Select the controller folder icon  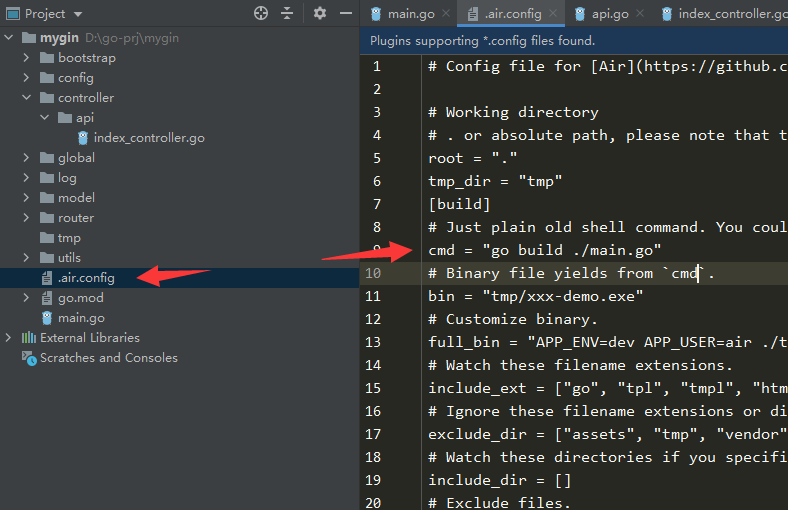coord(47,97)
